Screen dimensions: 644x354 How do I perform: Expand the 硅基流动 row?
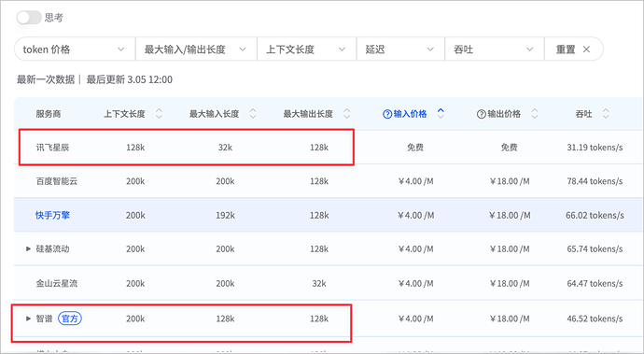[x=28, y=249]
